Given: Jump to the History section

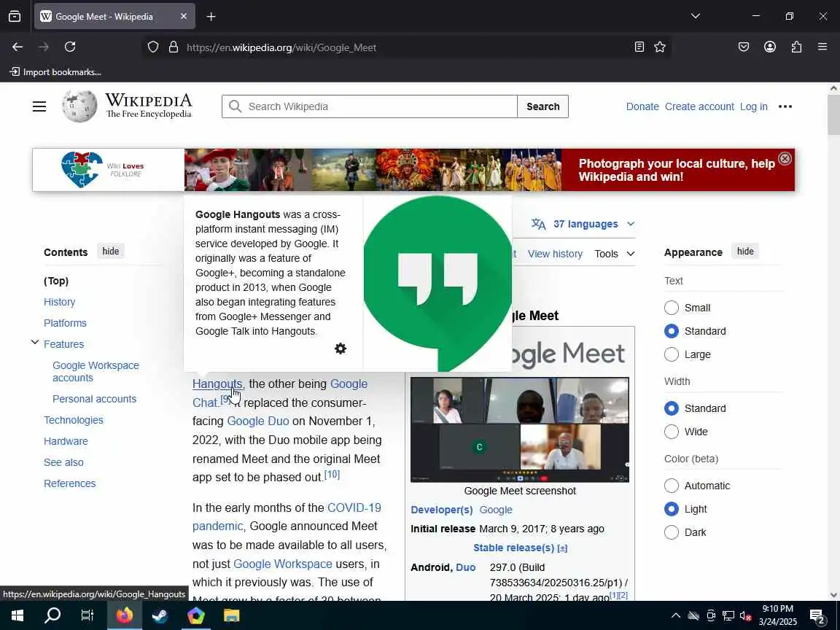Looking at the screenshot, I should 60,302.
